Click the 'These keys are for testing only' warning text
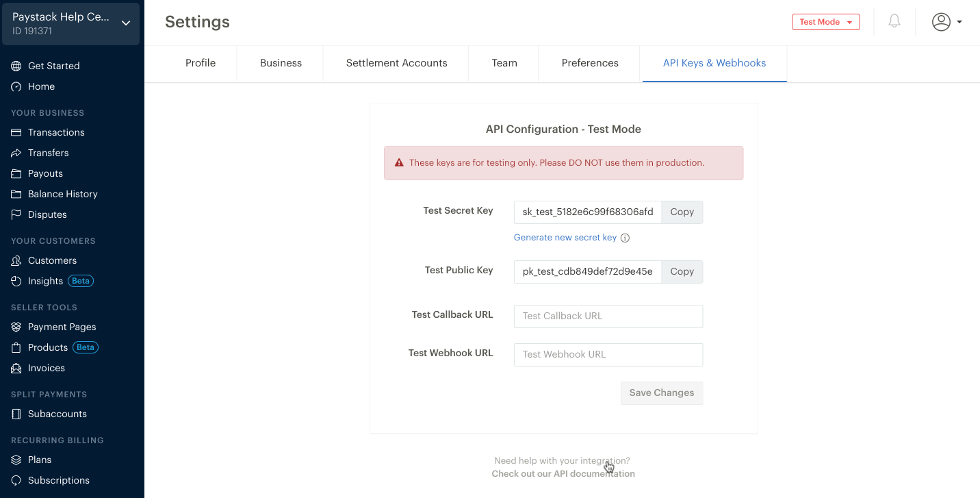The width and height of the screenshot is (980, 498). [556, 163]
